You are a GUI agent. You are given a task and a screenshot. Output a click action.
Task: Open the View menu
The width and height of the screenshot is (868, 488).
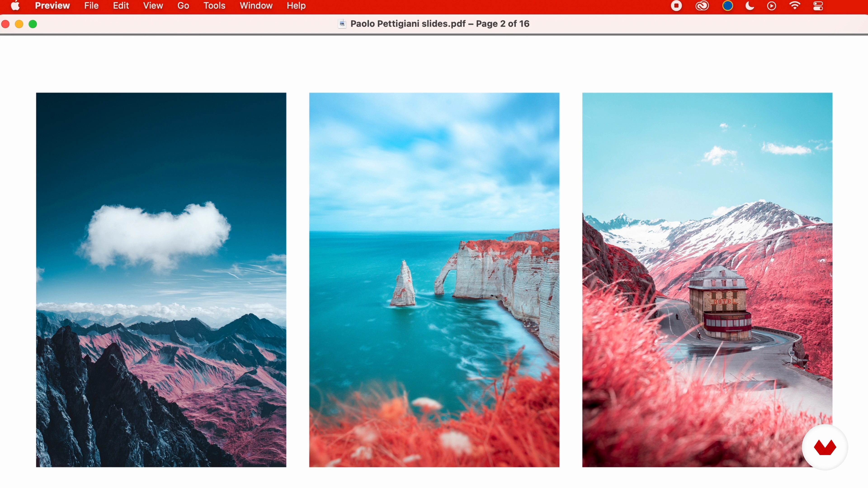[x=153, y=6]
